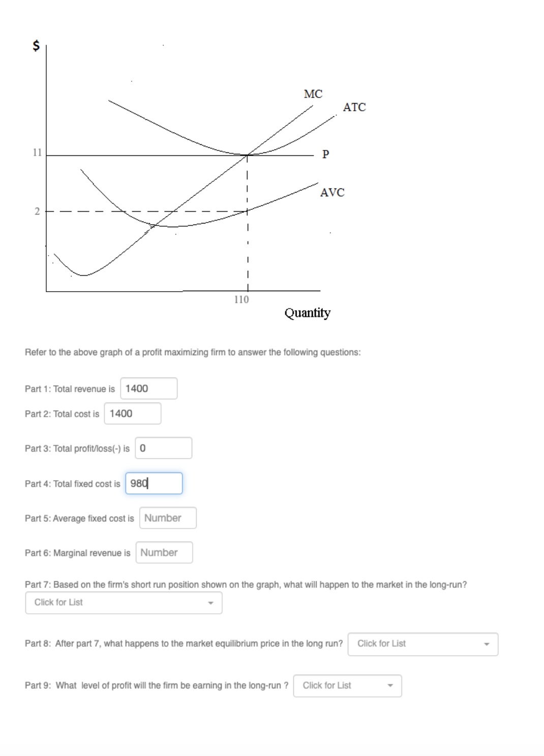Select the Total revenue field showing 1400
Image resolution: width=544 pixels, height=756 pixels.
(148, 388)
